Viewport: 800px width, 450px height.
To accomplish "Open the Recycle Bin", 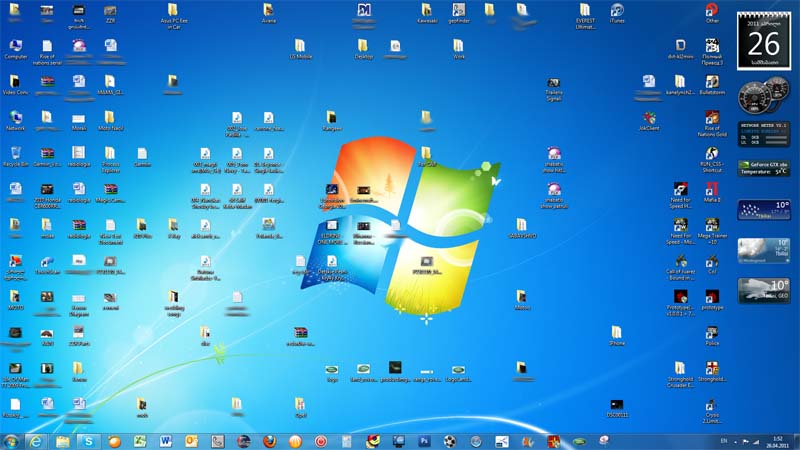I will [15, 157].
